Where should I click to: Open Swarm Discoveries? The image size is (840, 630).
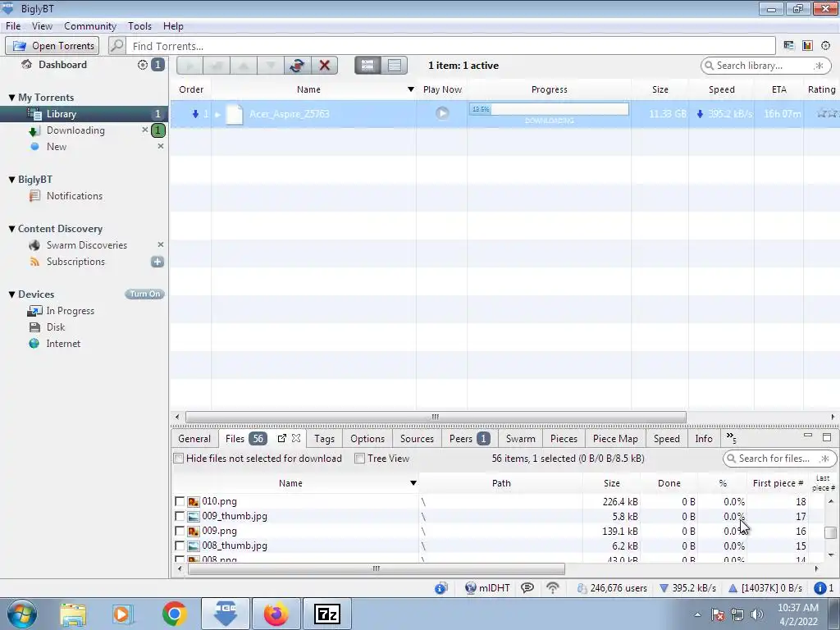pyautogui.click(x=86, y=245)
